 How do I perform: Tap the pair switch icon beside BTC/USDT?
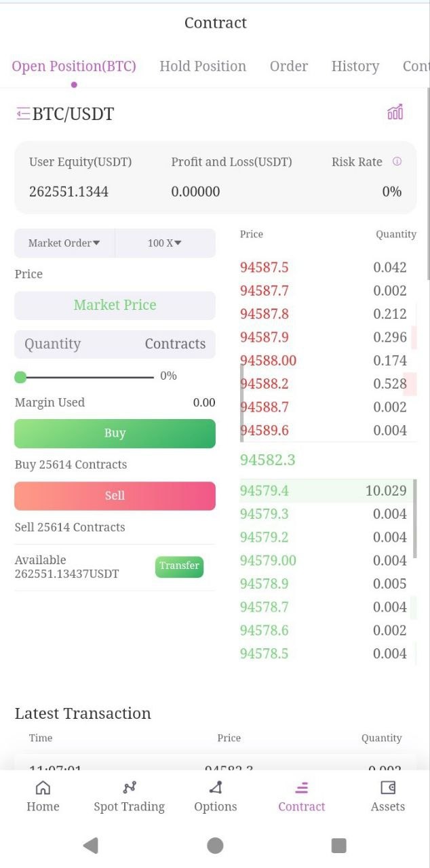point(23,113)
